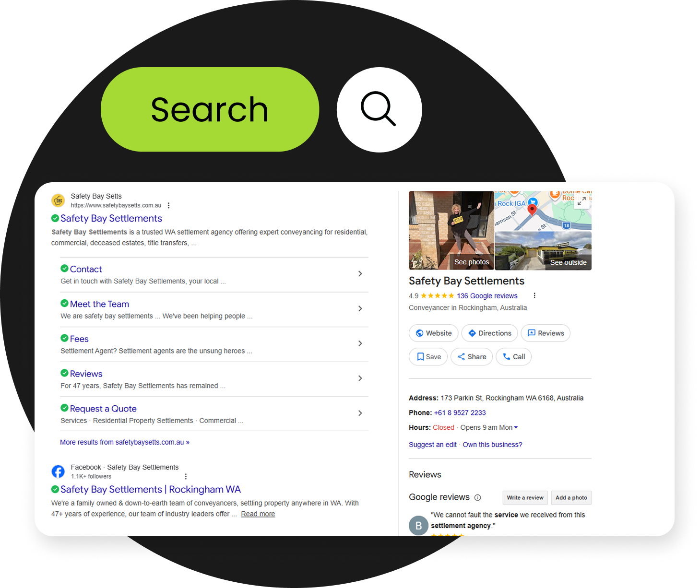Click the Safety Bay Setts site favicon
Image resolution: width=700 pixels, height=588 pixels.
pyautogui.click(x=58, y=200)
